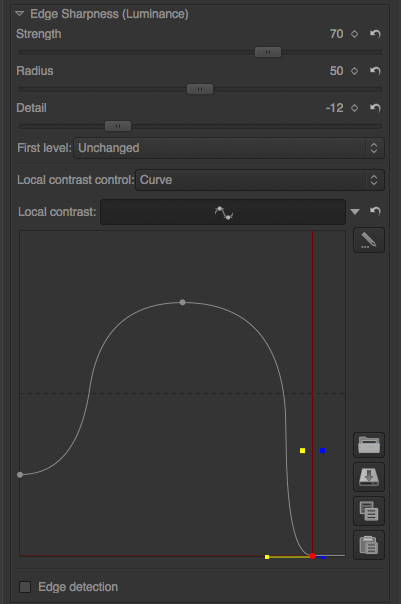Open the Local contrast control dropdown
This screenshot has width=401, height=604.
[x=260, y=180]
